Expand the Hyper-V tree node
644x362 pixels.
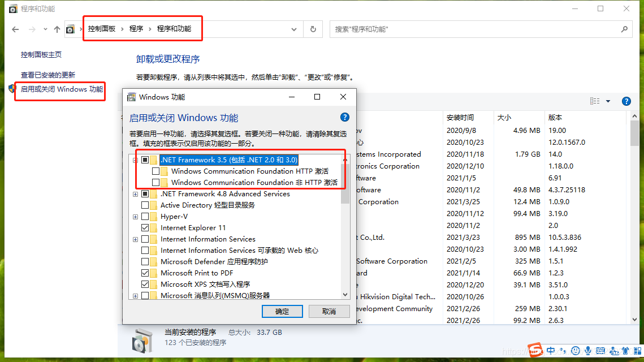(135, 217)
